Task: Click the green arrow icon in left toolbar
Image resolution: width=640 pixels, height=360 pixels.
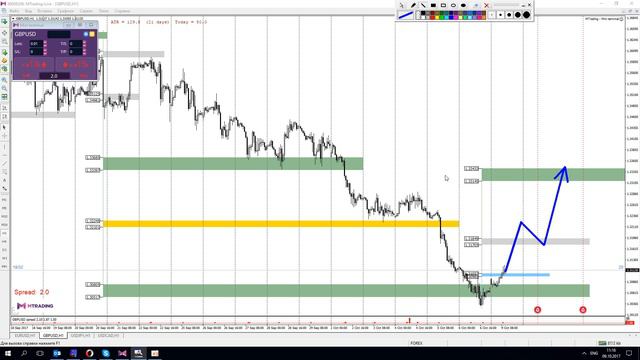Action: [4, 52]
